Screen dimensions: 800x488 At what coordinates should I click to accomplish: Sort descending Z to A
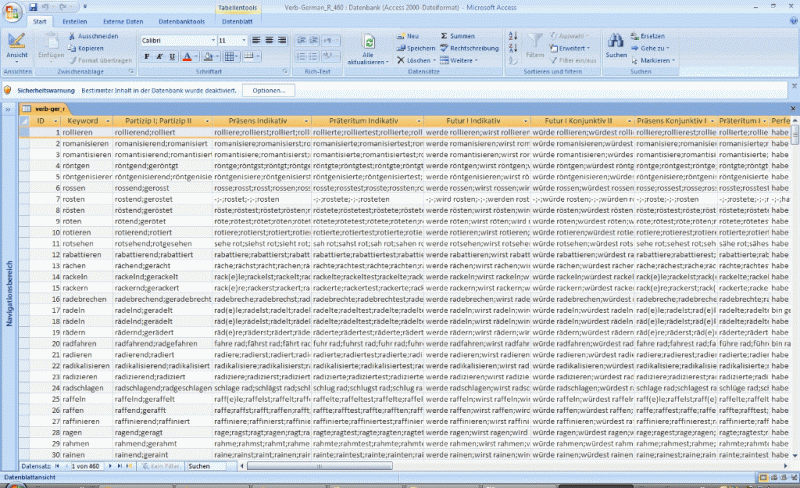tap(513, 48)
